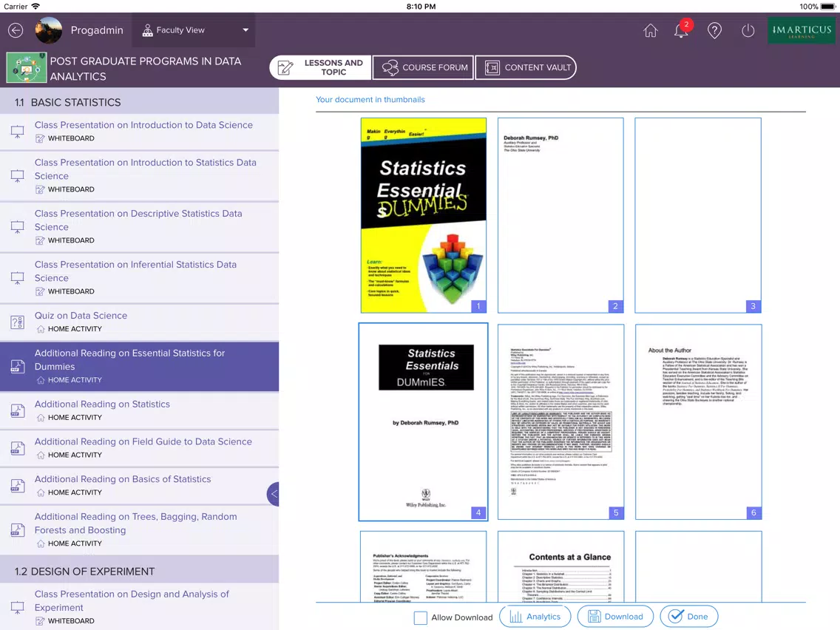Viewport: 840px width, 630px height.
Task: Switch to Lessons and Topic tab
Action: (x=320, y=67)
